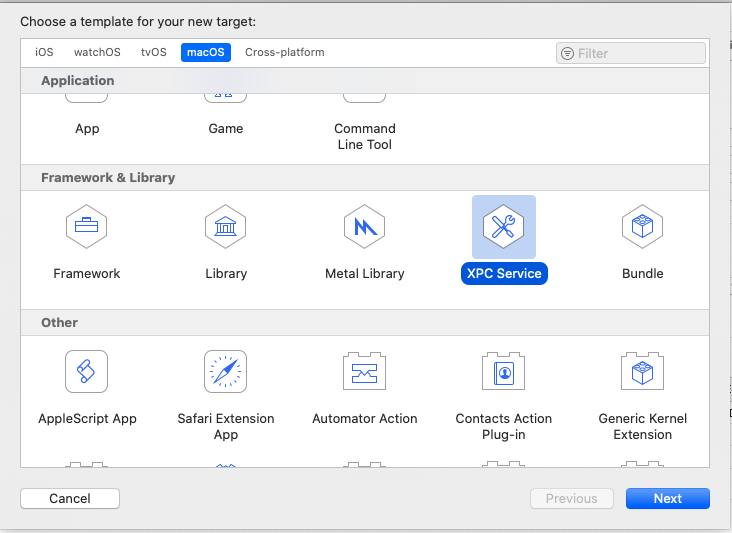
Task: Click the filter icon in search field
Action: 567,53
